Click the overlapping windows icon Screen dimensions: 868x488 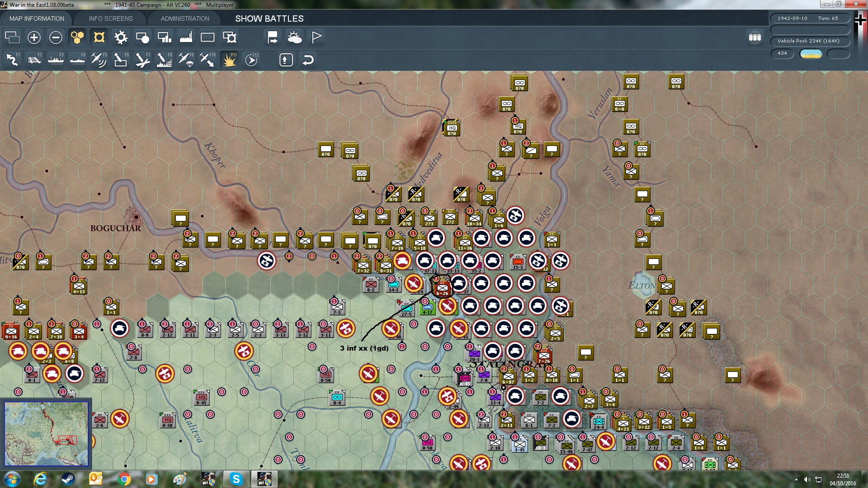(x=12, y=38)
